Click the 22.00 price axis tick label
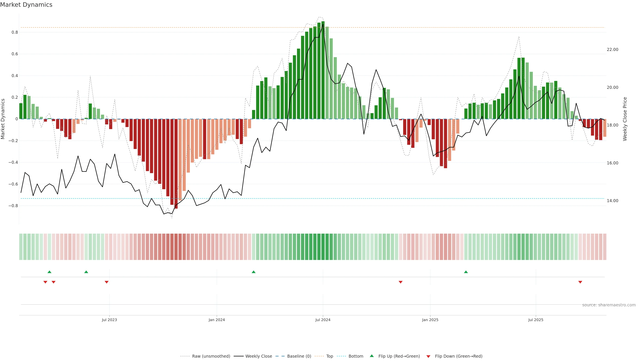The width and height of the screenshot is (644, 362). pos(612,49)
